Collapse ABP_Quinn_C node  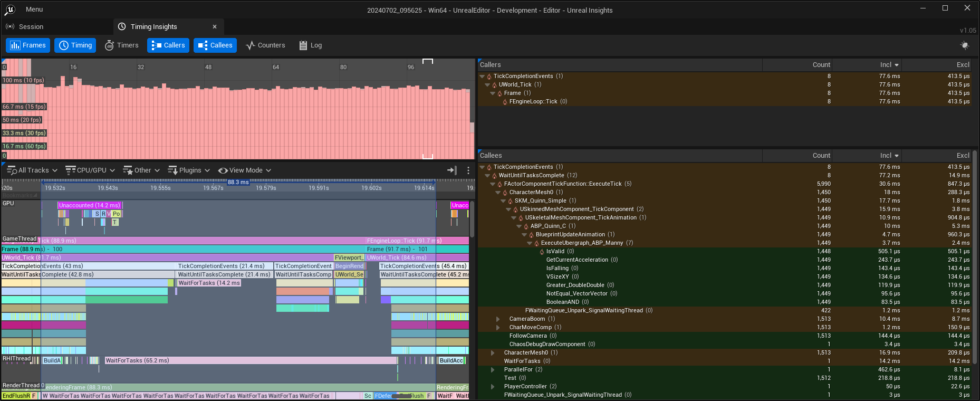pos(519,226)
